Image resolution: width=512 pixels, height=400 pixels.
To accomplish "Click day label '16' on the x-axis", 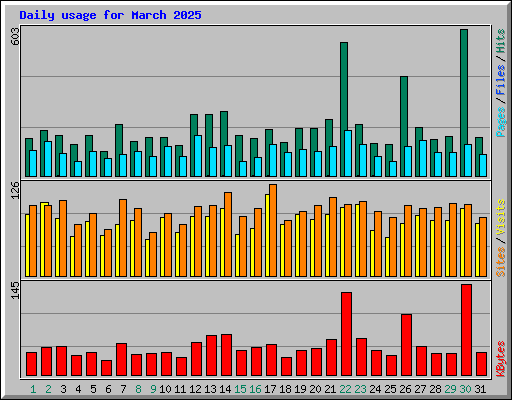I will 255,389.
